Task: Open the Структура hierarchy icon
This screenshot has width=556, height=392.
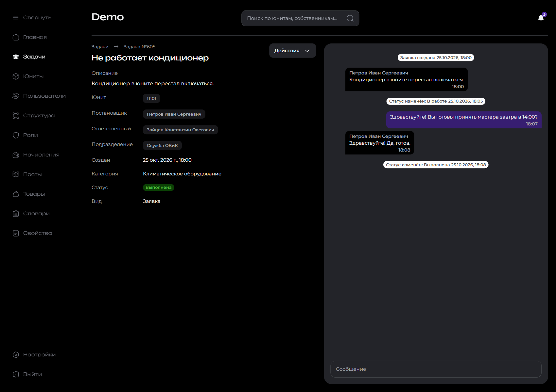Action: tap(16, 116)
